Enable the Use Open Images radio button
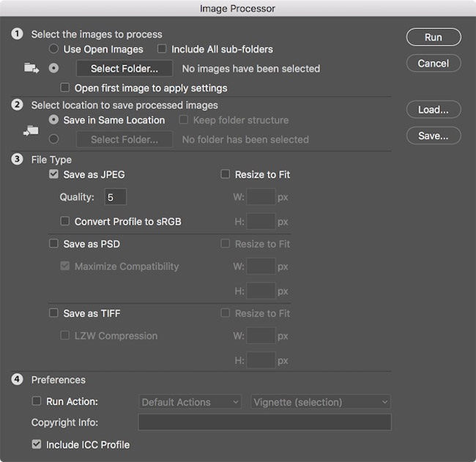Screen dimensions: 476x462 53,49
